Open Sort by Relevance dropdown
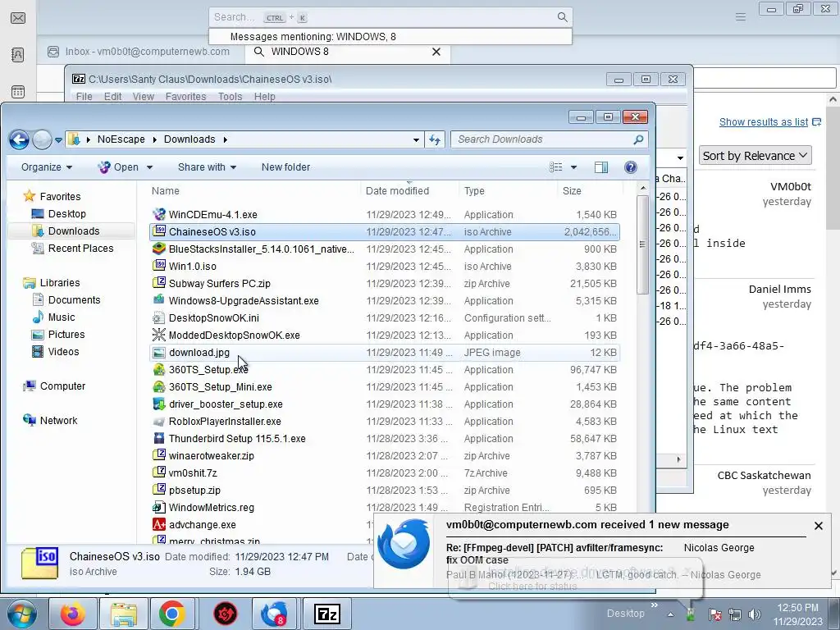Screen dimensions: 840x630 755,156
